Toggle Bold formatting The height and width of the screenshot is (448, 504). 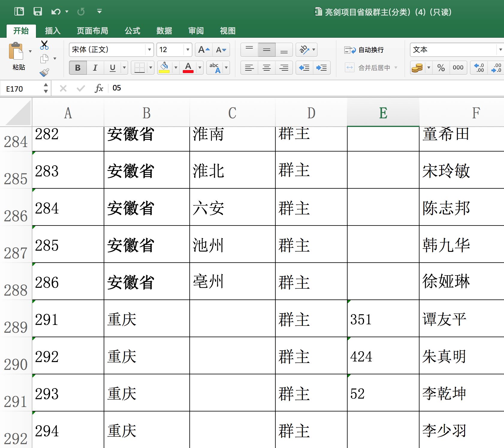click(x=78, y=68)
